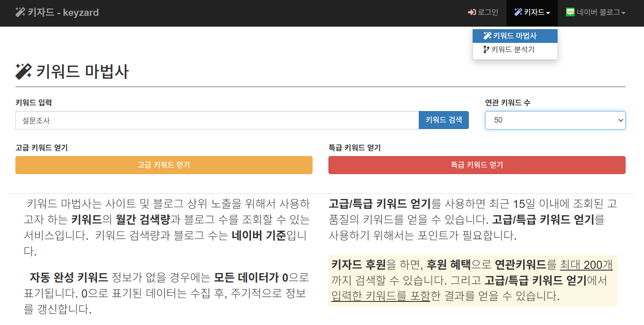The width and height of the screenshot is (644, 325).
Task: Click the key icon next to 키워드 분석기
Action: coord(486,49)
